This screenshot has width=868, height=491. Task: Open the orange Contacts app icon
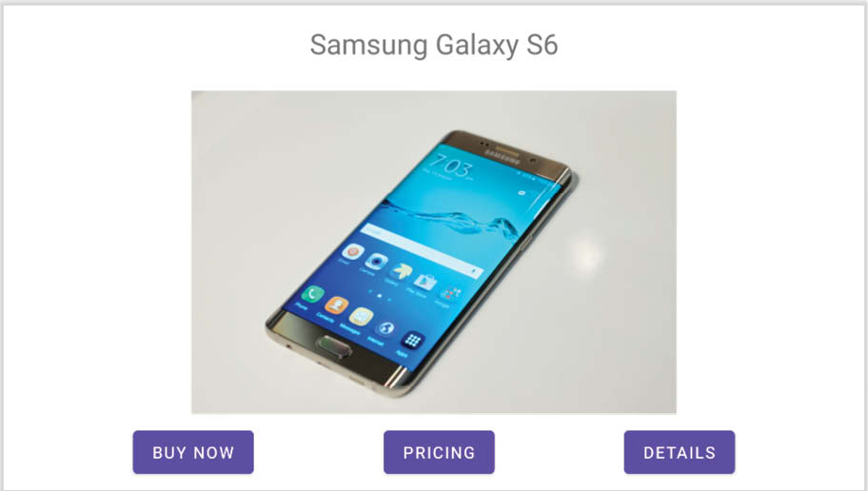[x=336, y=304]
